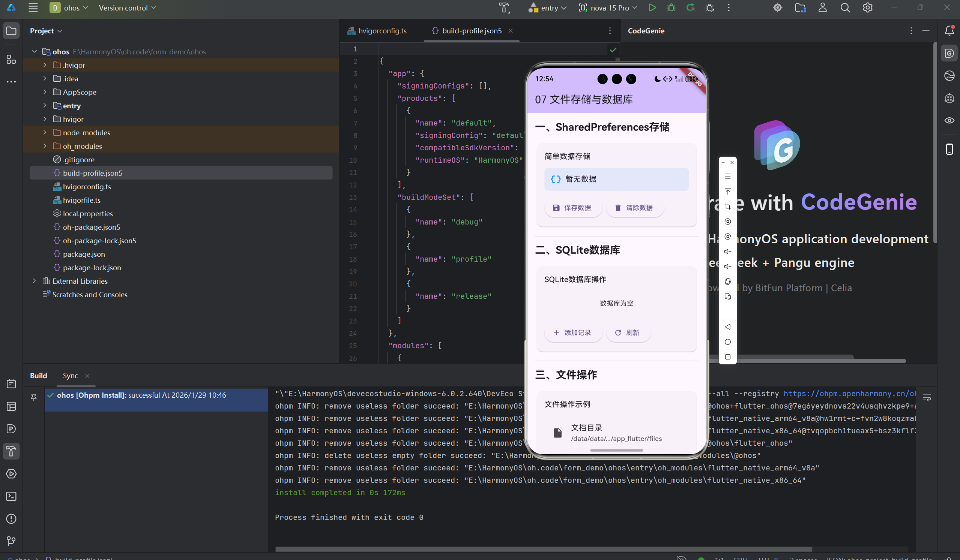
Task: Open the Build tool window hammer icon
Action: coord(11,451)
